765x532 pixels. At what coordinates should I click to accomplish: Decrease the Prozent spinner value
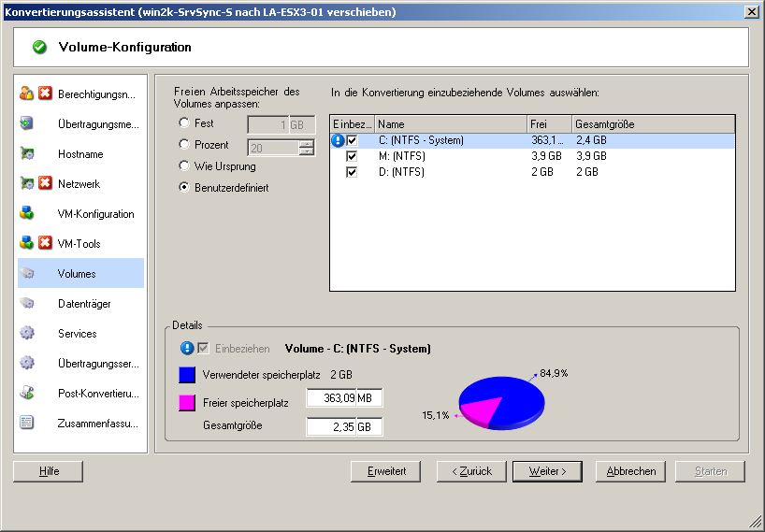[307, 151]
